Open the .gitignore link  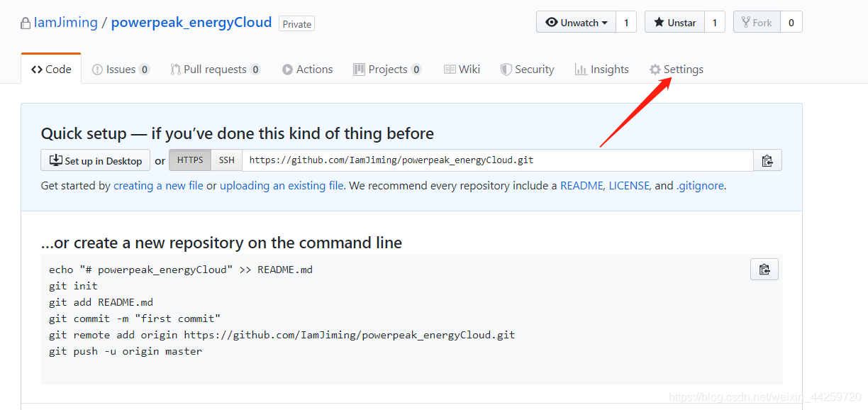(700, 186)
